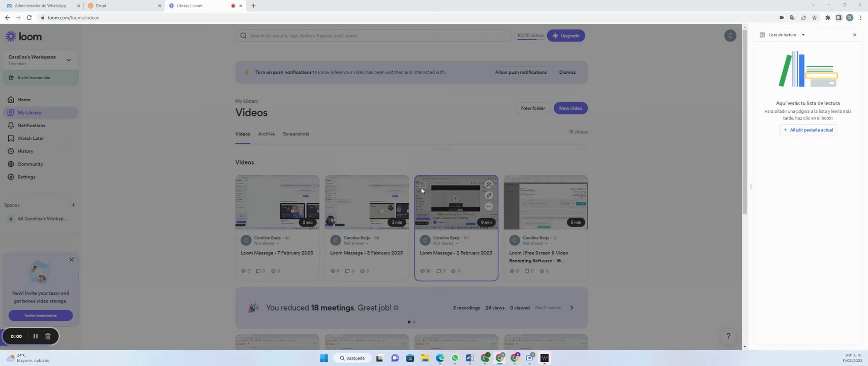
Task: Click the Loom logo
Action: 23,37
